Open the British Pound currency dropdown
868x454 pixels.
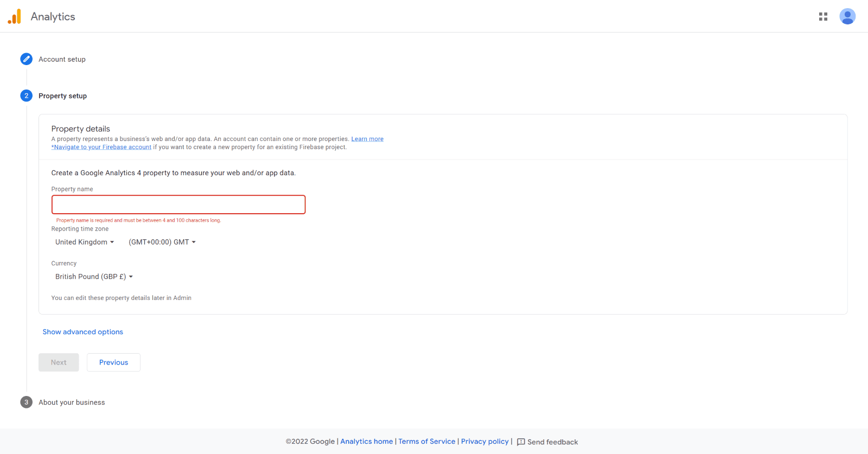point(94,277)
